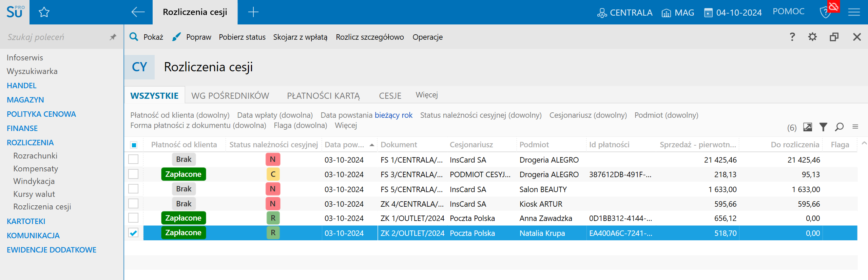Click the export list icon

808,127
